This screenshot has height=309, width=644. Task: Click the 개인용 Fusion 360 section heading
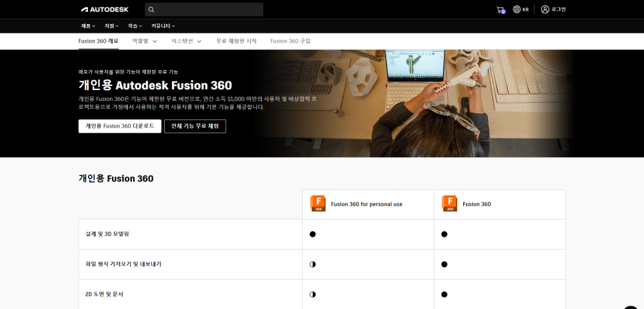116,179
